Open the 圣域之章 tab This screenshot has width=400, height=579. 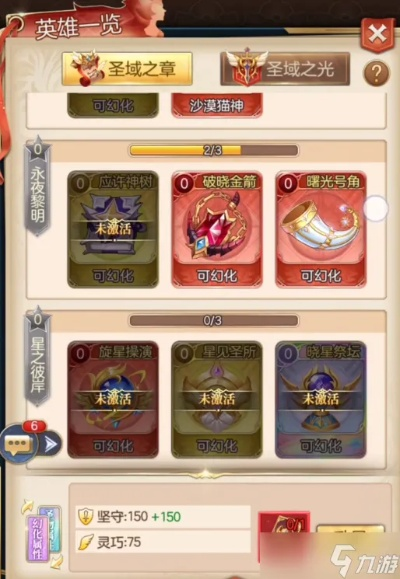(x=127, y=69)
